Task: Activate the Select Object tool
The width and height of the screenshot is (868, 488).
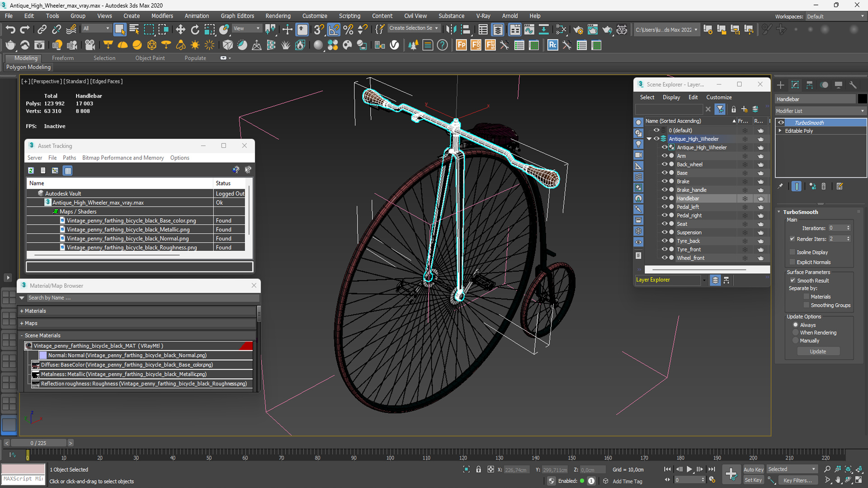Action: point(119,30)
